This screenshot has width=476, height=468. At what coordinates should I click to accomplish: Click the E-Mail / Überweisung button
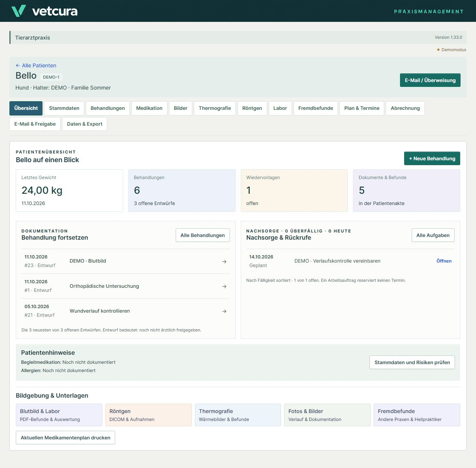click(430, 80)
